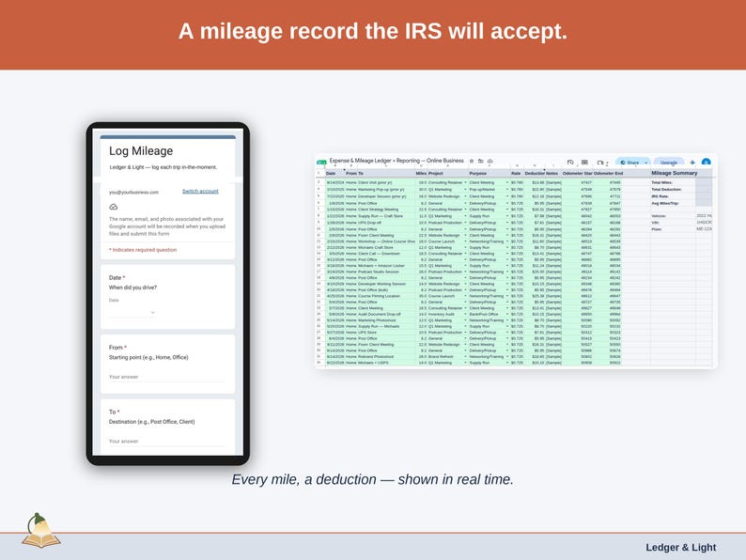
Task: Select the Miles column header cell
Action: pyautogui.click(x=421, y=174)
